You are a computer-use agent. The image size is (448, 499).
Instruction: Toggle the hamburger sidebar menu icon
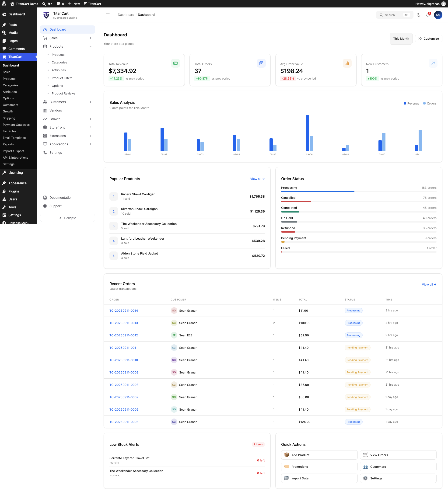[108, 15]
